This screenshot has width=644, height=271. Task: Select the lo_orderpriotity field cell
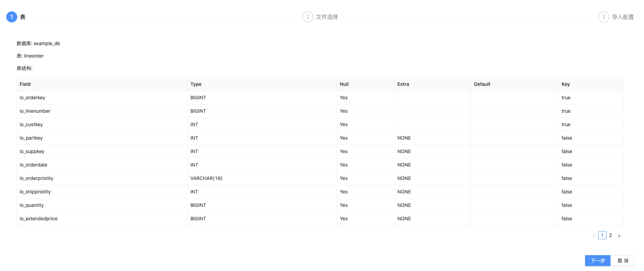(x=102, y=178)
